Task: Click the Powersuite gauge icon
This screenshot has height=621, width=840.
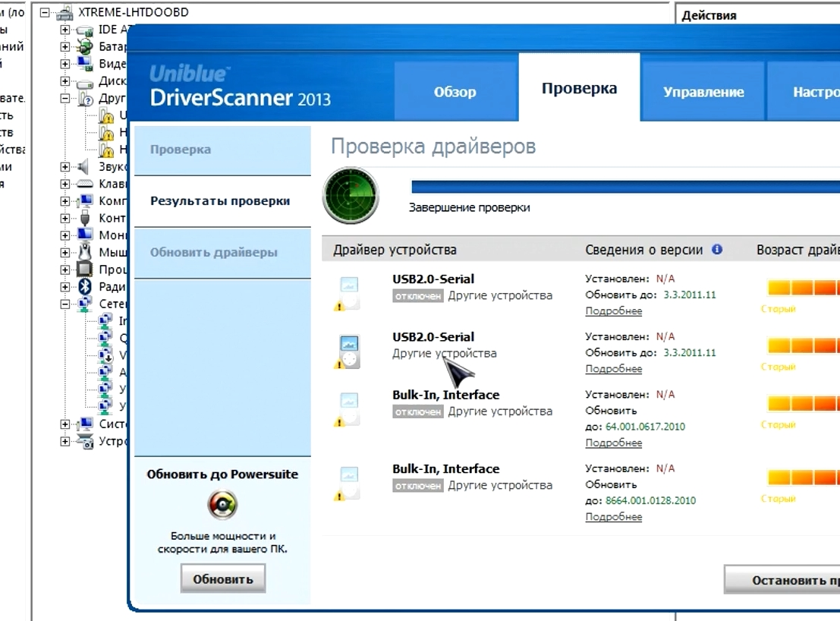Action: pyautogui.click(x=222, y=504)
